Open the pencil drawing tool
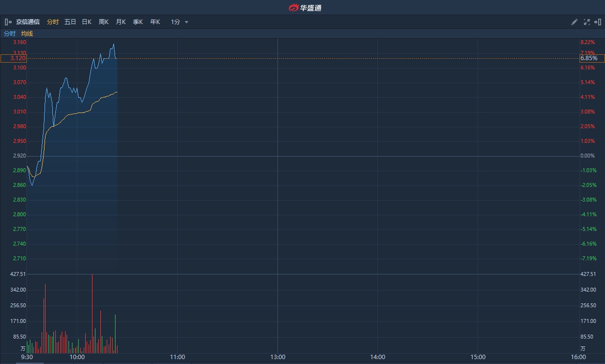605x364 pixels. (x=575, y=22)
